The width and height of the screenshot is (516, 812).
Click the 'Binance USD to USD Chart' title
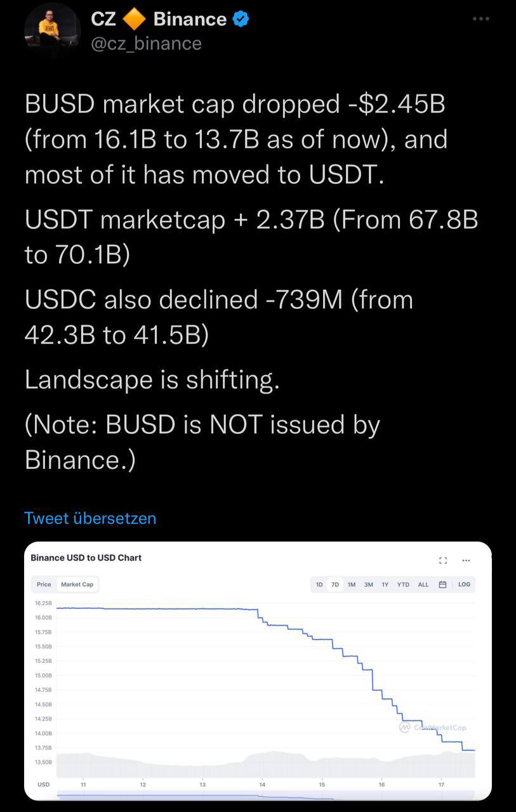86,558
